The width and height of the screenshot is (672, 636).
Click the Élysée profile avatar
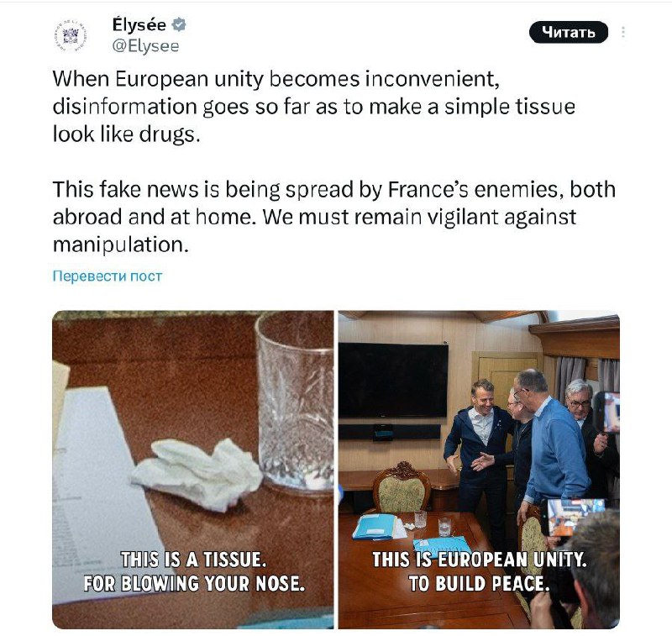tap(71, 35)
